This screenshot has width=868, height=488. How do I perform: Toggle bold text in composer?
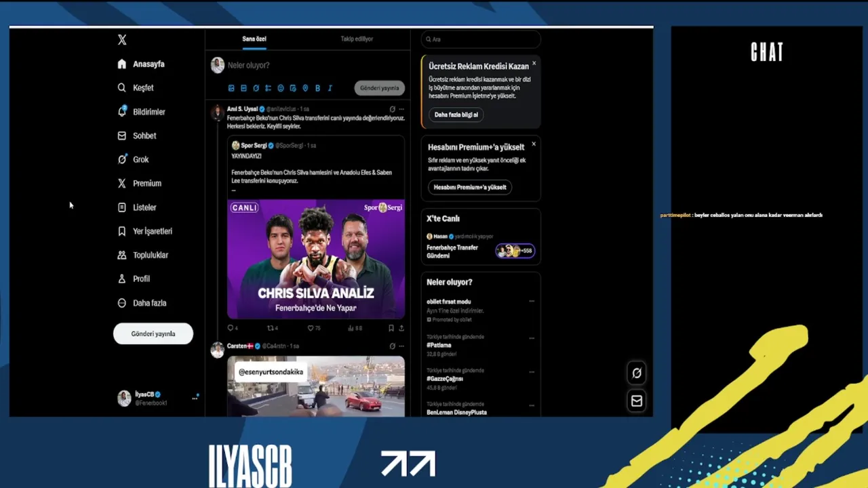point(317,88)
